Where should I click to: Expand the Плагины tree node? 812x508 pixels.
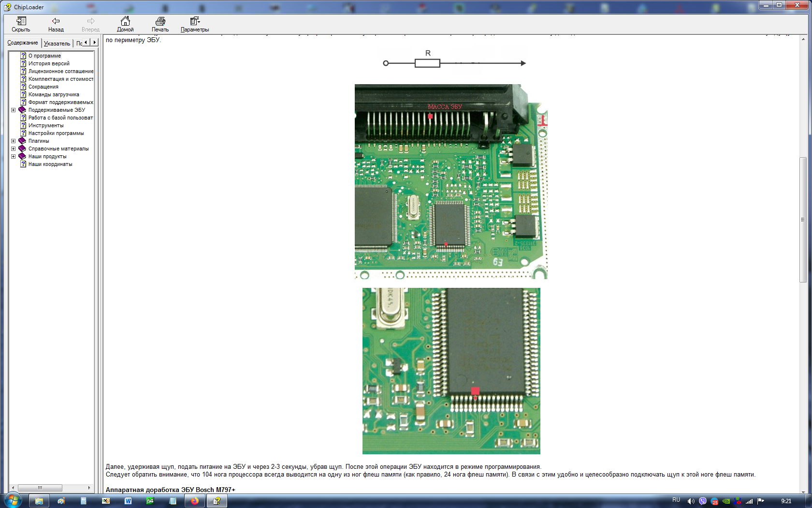(14, 141)
